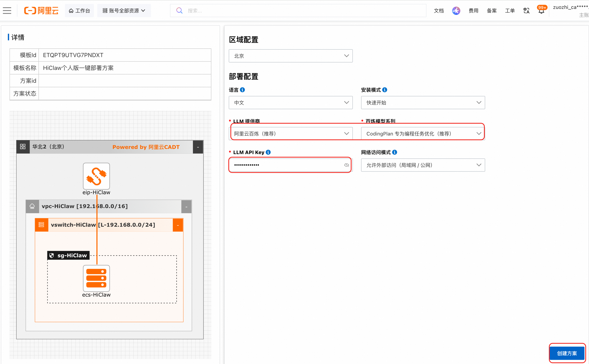This screenshot has height=364, width=589.
Task: Click HiClaw个人版一键部署方案 template name
Action: (x=78, y=68)
